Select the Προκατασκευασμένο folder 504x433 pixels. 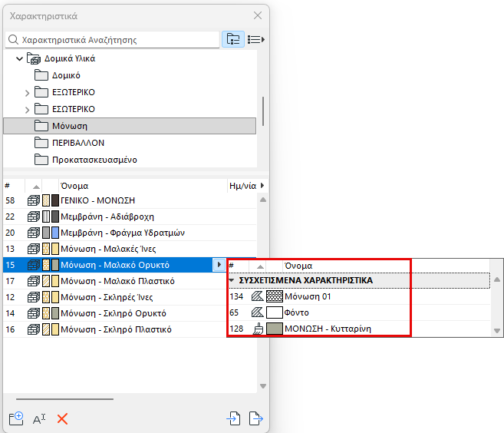pyautogui.click(x=95, y=160)
